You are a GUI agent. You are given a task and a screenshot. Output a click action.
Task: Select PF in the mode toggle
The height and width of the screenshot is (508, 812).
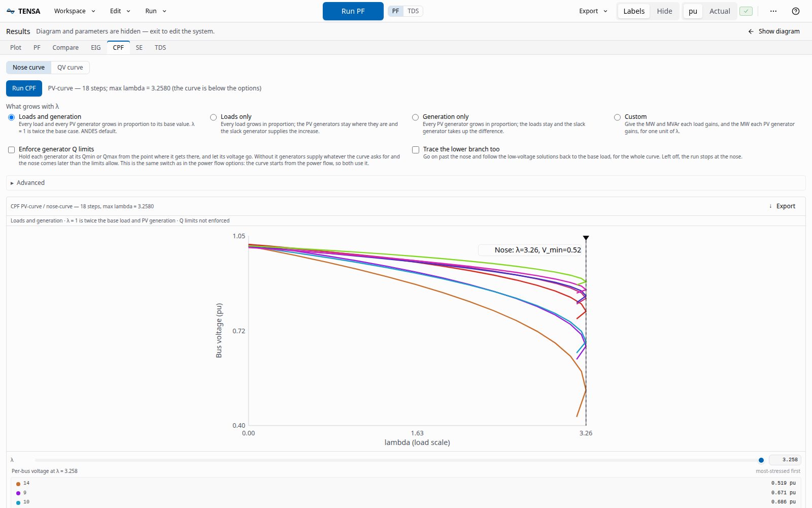coord(396,11)
